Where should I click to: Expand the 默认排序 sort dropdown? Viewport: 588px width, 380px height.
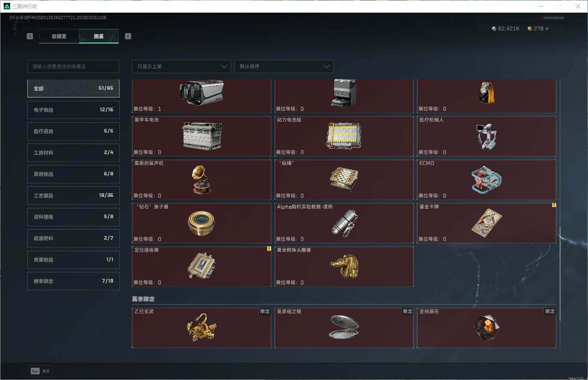[284, 66]
